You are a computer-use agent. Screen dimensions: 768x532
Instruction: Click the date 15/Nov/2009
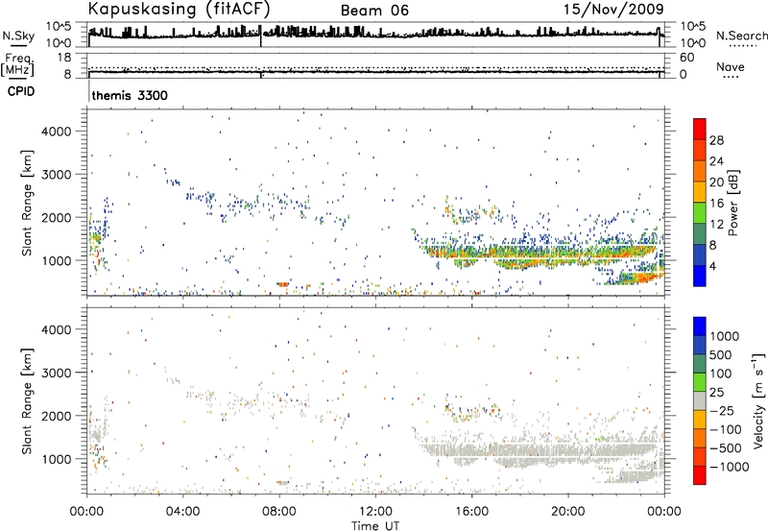click(613, 10)
